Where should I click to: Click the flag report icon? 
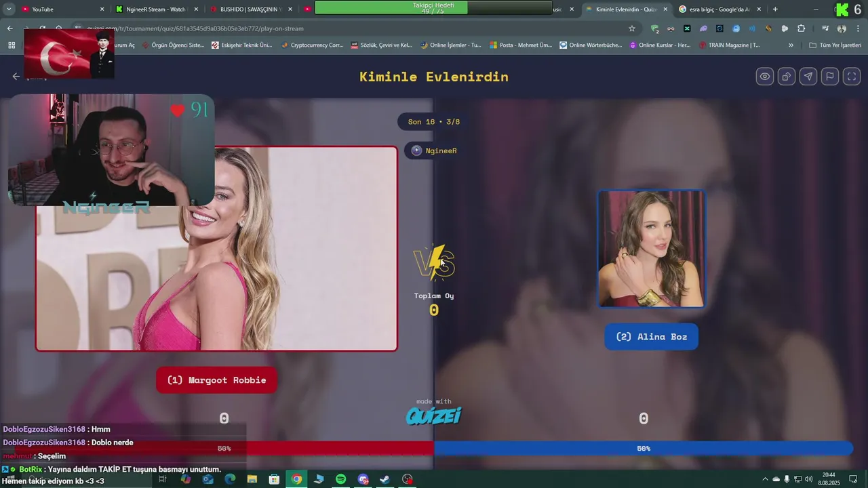tap(830, 77)
